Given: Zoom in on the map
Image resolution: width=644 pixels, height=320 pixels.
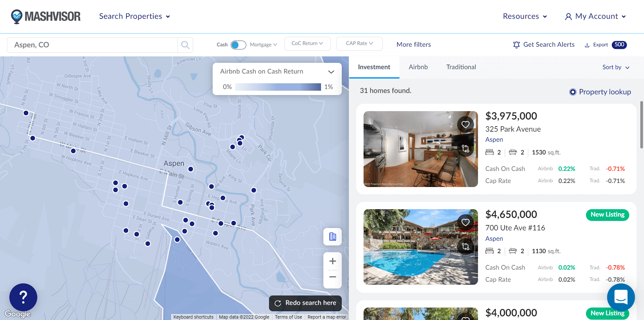Looking at the screenshot, I should (332, 261).
